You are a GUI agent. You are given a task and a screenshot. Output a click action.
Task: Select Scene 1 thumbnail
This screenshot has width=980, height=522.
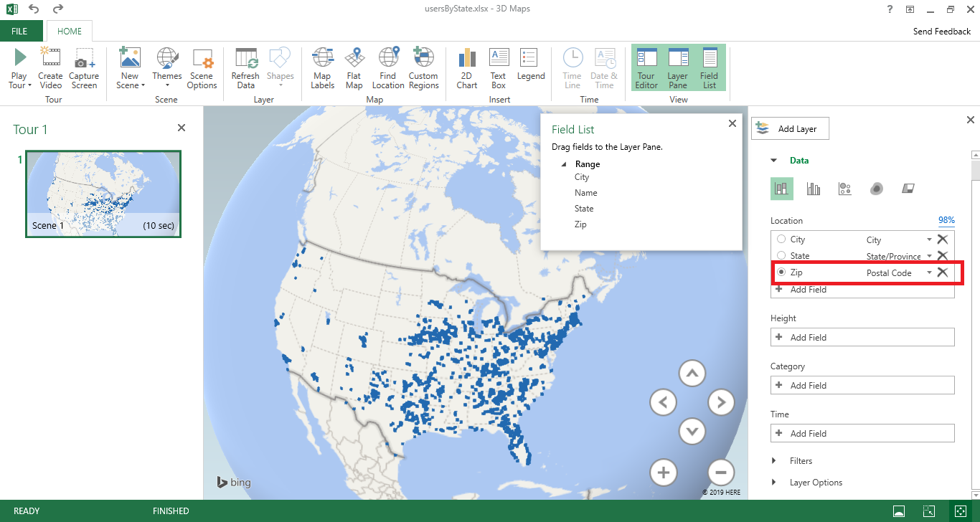point(103,194)
